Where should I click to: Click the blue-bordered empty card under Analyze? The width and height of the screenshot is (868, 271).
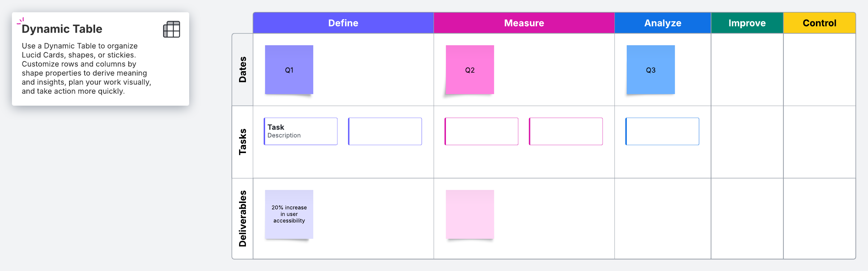click(662, 131)
